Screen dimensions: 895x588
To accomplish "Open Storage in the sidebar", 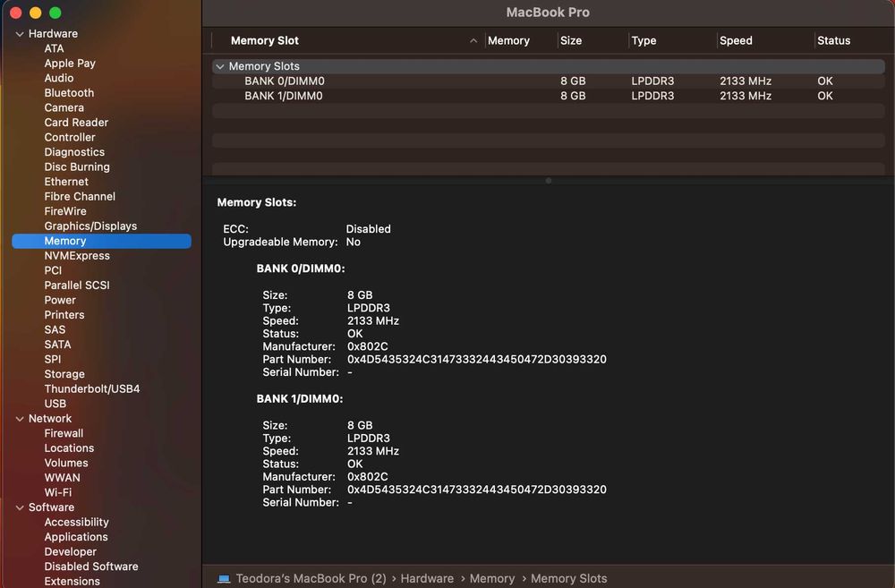I will click(64, 374).
